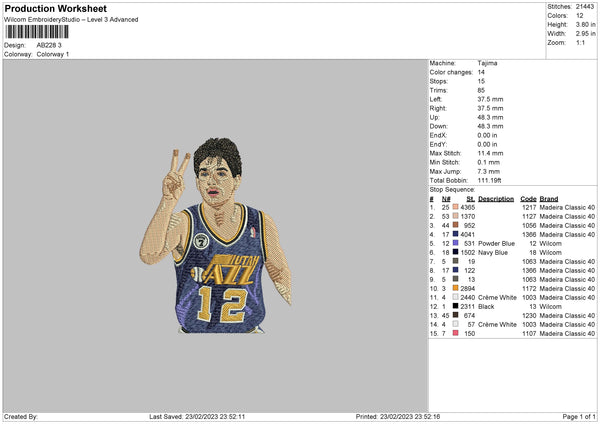Click the Navy Blue color swatch
The image size is (600, 424).
tap(455, 252)
